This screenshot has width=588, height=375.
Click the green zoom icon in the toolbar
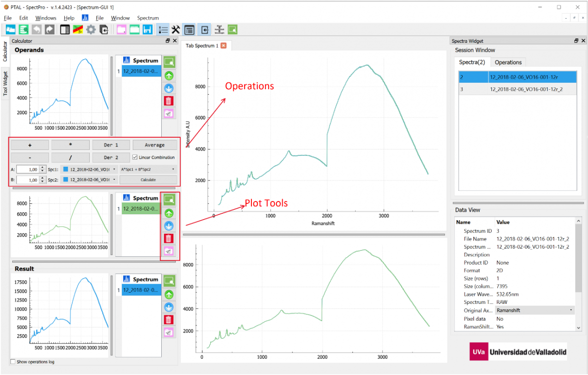point(232,29)
